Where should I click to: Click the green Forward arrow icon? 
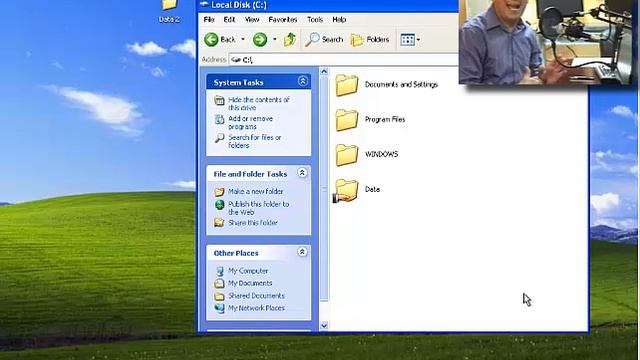(260, 40)
